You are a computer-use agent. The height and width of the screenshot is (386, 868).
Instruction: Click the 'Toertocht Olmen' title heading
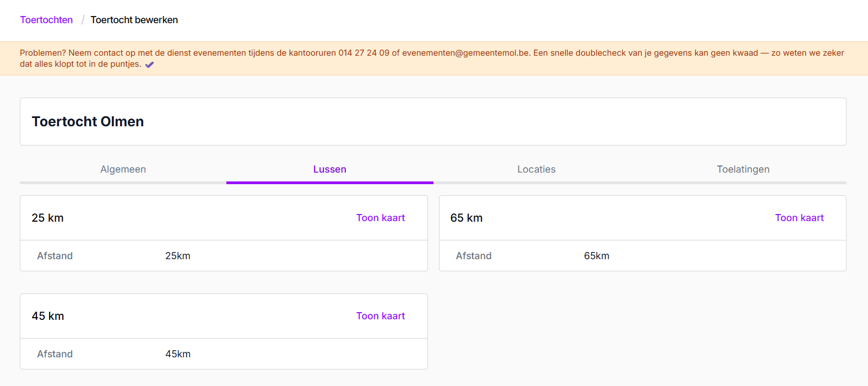(x=88, y=122)
